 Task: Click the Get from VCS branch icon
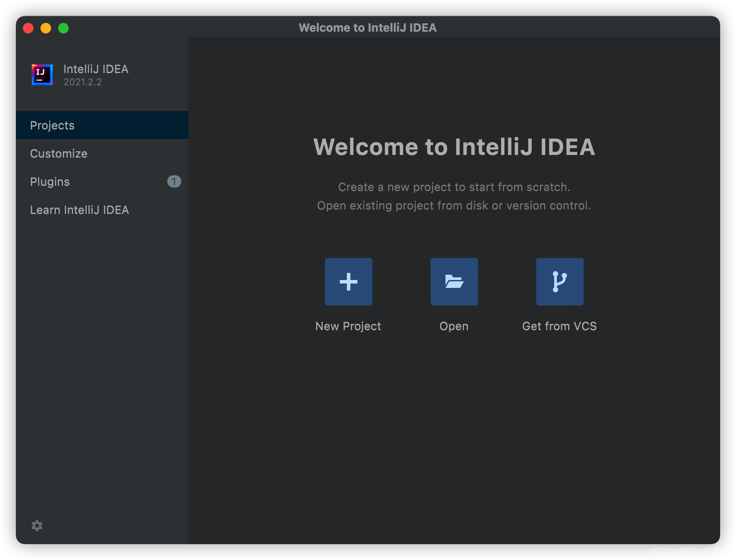(x=559, y=282)
